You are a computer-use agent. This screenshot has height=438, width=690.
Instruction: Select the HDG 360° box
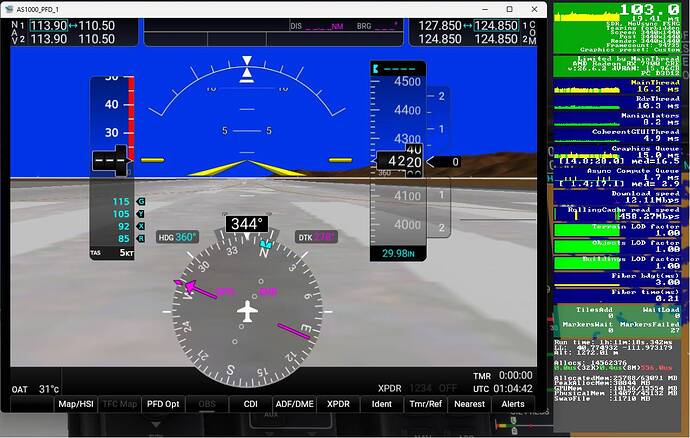(x=177, y=237)
